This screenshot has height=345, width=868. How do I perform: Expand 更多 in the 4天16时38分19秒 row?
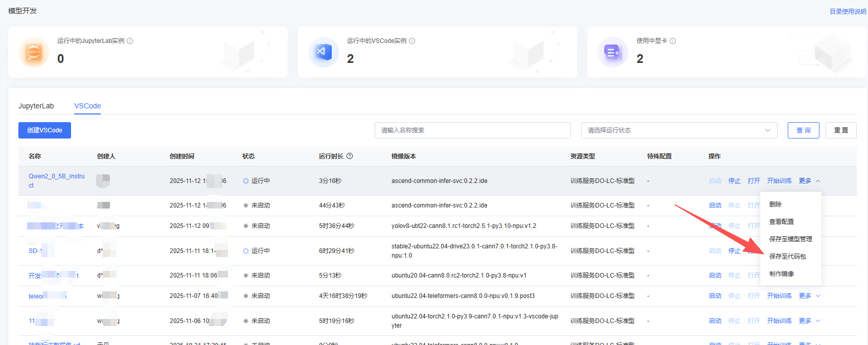pos(809,296)
